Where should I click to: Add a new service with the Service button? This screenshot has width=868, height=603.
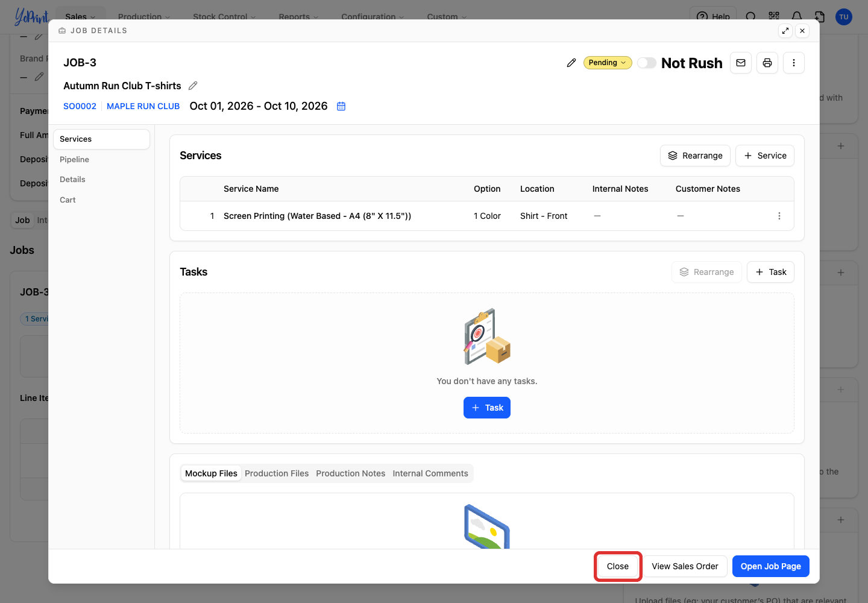(x=765, y=156)
